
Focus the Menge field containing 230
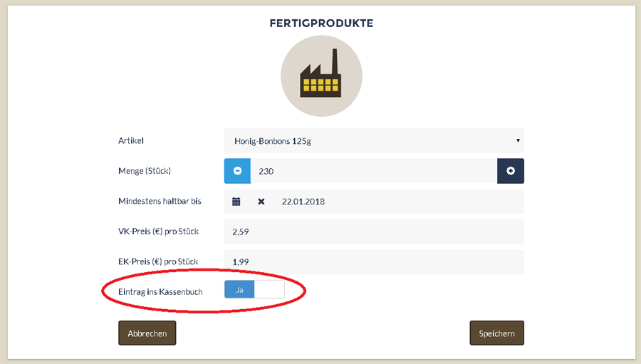tap(374, 171)
